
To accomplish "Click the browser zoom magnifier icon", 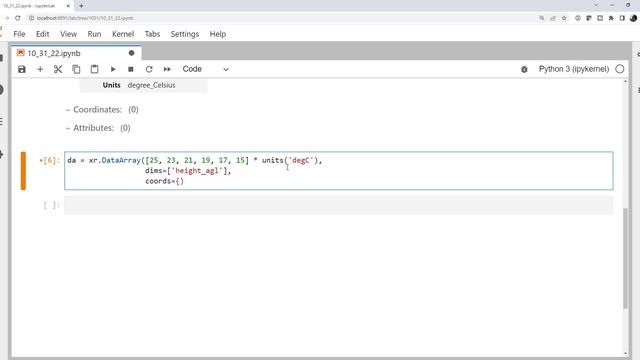I will 542,18.
